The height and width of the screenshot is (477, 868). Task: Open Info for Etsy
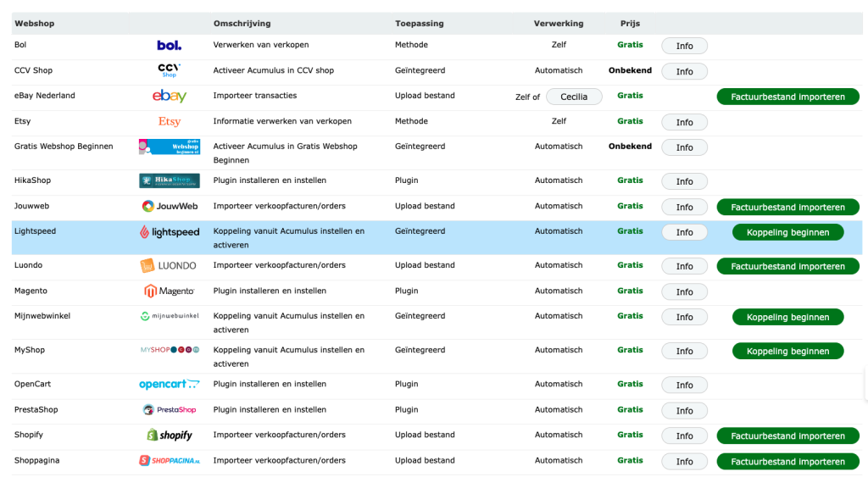tap(684, 122)
